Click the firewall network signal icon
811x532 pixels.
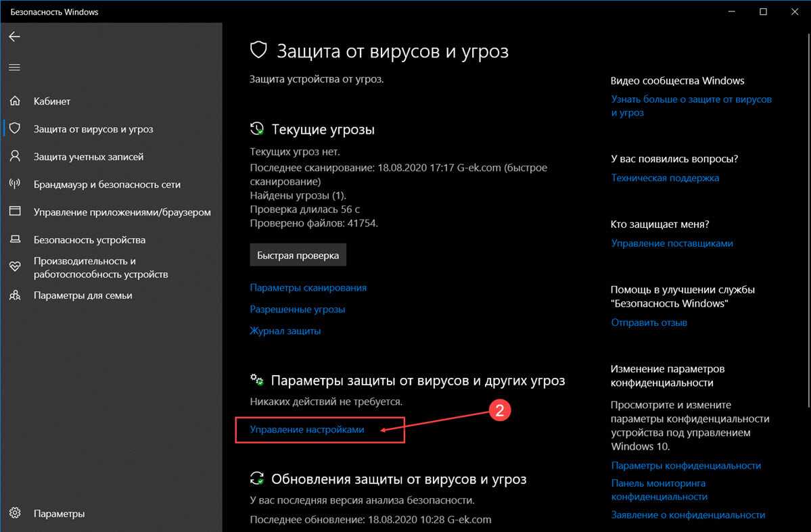pos(15,185)
